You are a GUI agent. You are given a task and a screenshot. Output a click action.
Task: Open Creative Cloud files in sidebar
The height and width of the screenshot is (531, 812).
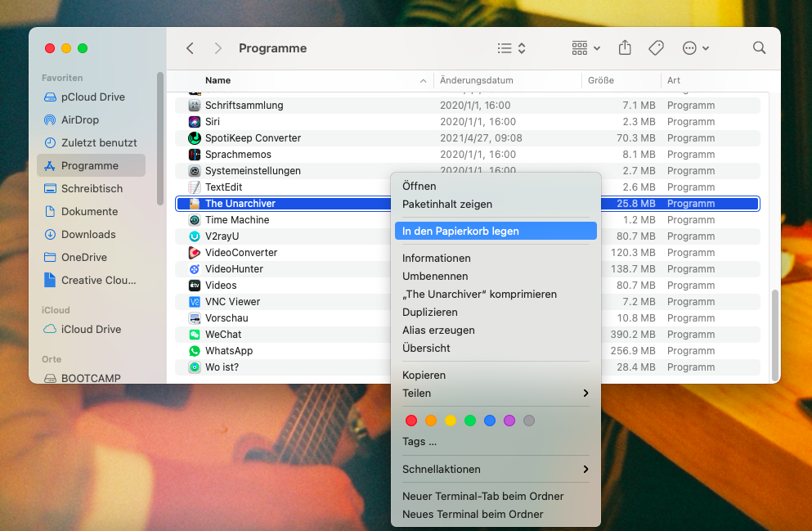pyautogui.click(x=91, y=280)
